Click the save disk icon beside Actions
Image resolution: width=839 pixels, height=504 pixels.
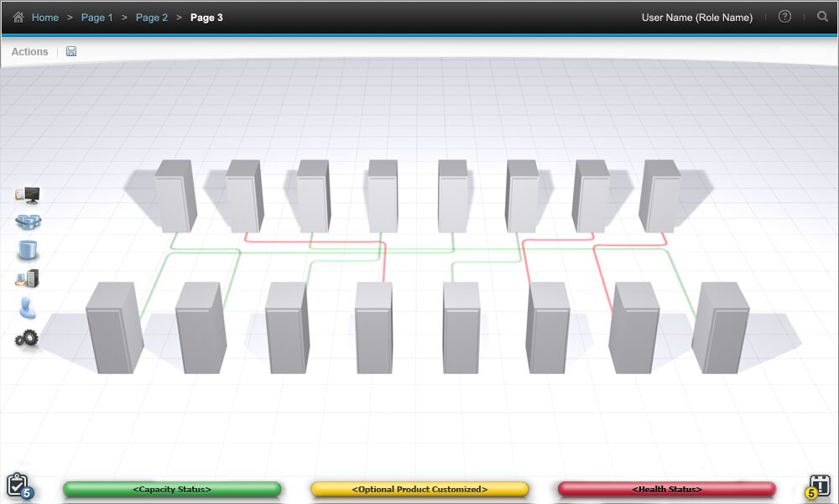tap(71, 52)
